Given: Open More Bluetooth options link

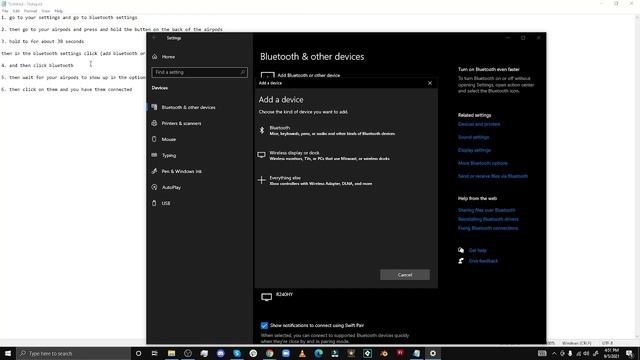Looking at the screenshot, I should (483, 163).
